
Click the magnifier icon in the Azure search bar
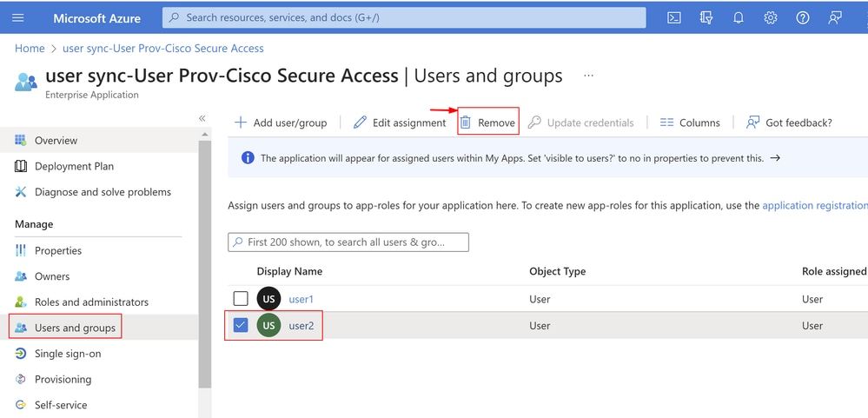(175, 17)
